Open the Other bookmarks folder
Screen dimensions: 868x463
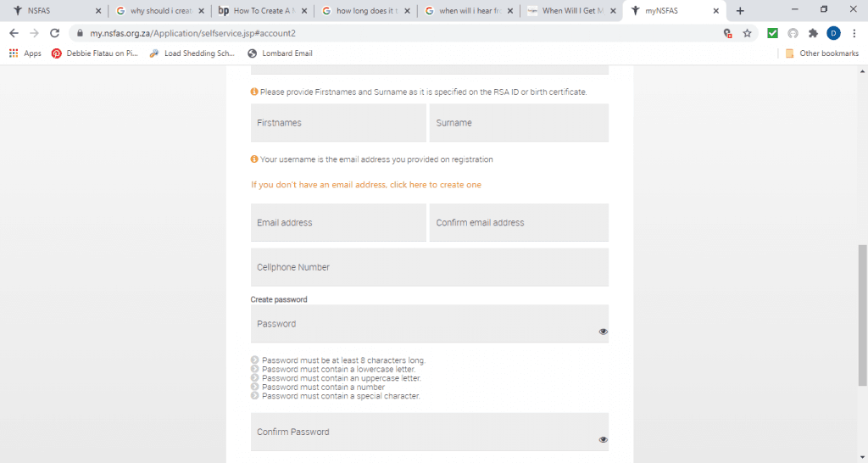click(821, 53)
